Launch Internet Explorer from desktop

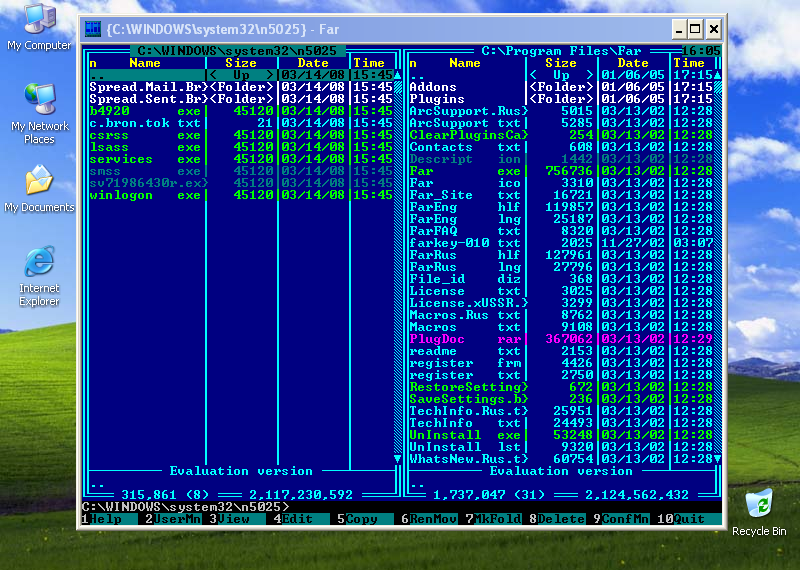click(39, 276)
